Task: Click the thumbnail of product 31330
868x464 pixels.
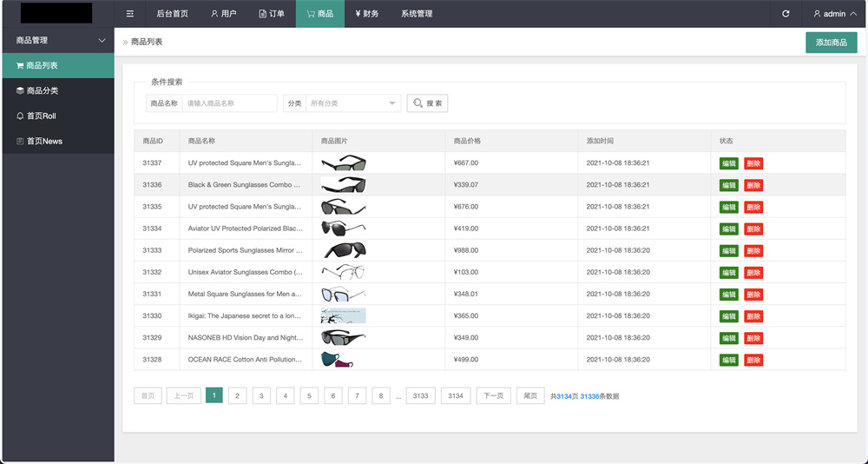Action: (x=343, y=315)
